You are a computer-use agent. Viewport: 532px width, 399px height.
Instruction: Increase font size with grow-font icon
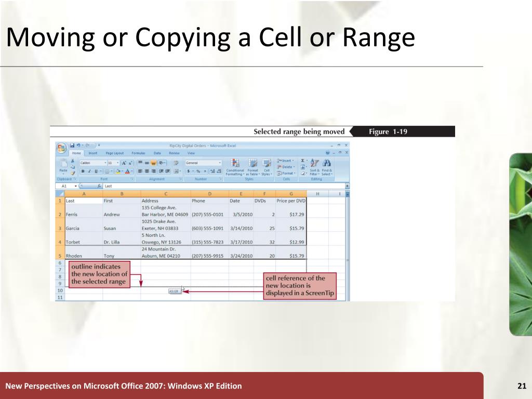coord(124,163)
